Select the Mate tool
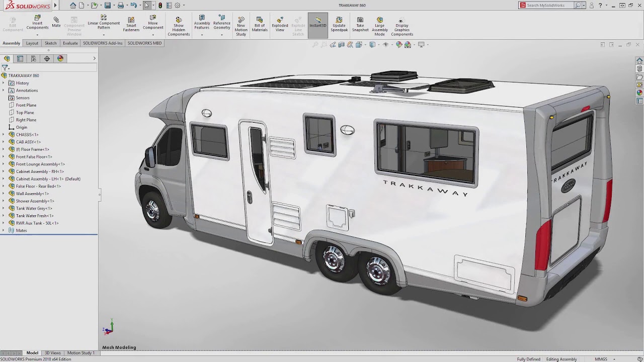The image size is (644, 362). click(x=56, y=23)
